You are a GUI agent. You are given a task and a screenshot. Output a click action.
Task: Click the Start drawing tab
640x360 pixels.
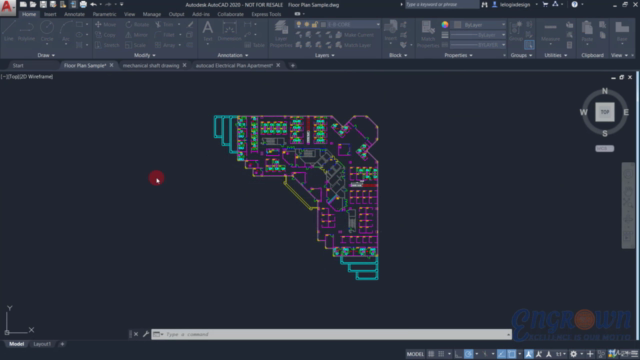pyautogui.click(x=18, y=65)
